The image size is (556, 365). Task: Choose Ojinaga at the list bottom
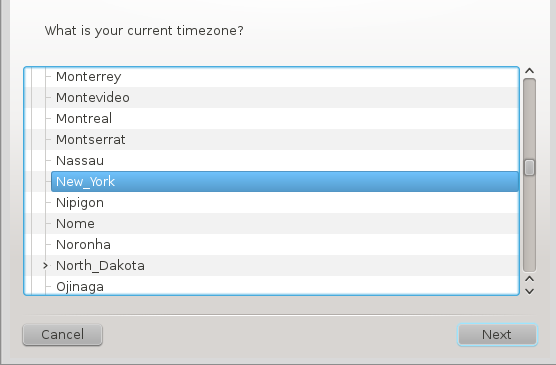coord(80,287)
